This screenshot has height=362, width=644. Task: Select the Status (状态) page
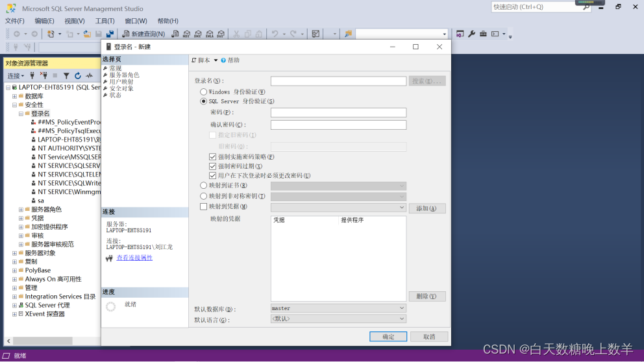(x=115, y=95)
